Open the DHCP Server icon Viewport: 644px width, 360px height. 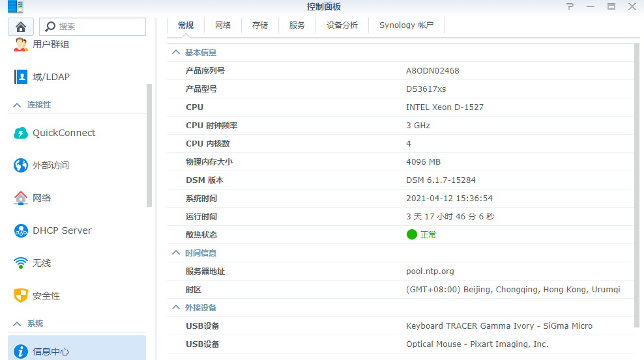tap(21, 230)
